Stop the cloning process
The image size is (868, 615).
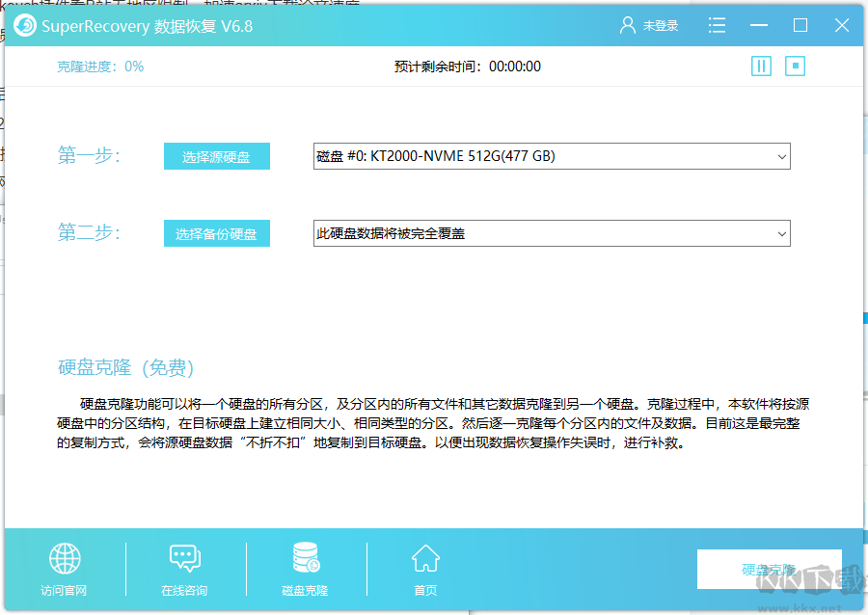tap(795, 67)
